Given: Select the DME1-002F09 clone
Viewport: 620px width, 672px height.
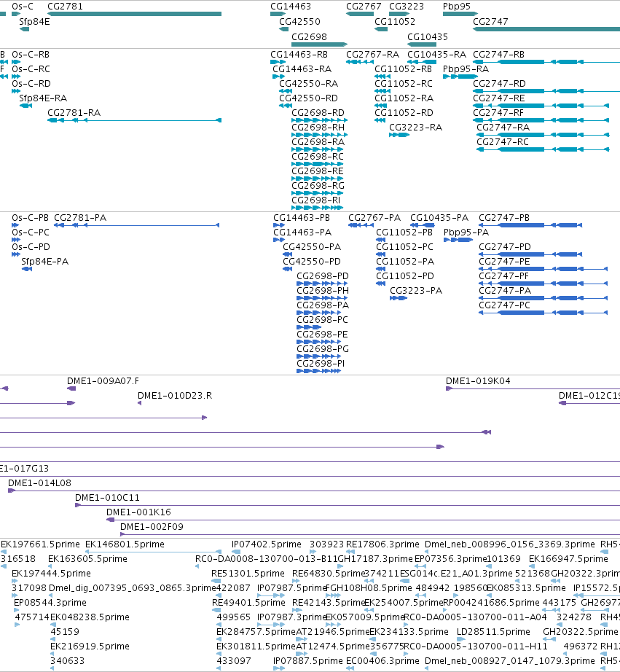Looking at the screenshot, I should coord(370,534).
